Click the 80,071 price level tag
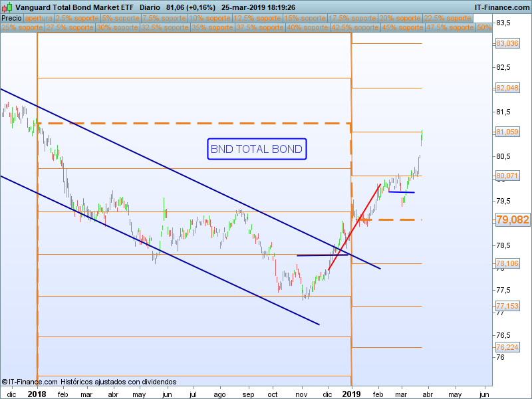 pos(507,176)
